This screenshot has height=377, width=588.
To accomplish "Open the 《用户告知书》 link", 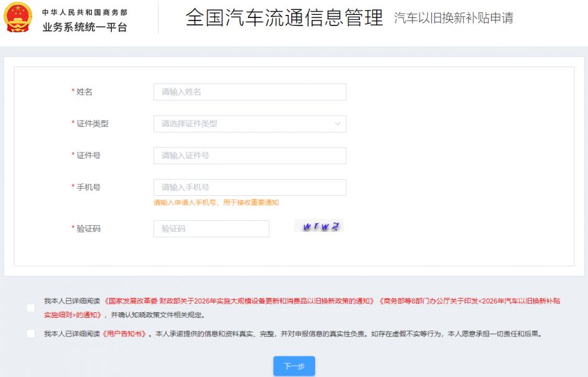I will (x=124, y=334).
